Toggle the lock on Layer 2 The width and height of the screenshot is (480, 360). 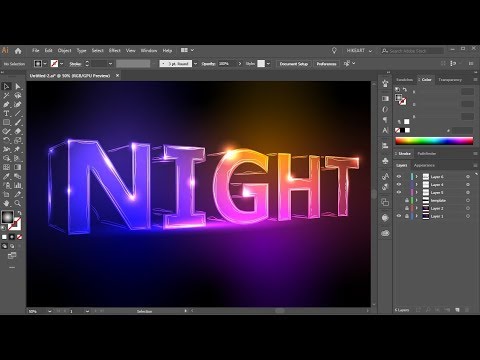407,208
